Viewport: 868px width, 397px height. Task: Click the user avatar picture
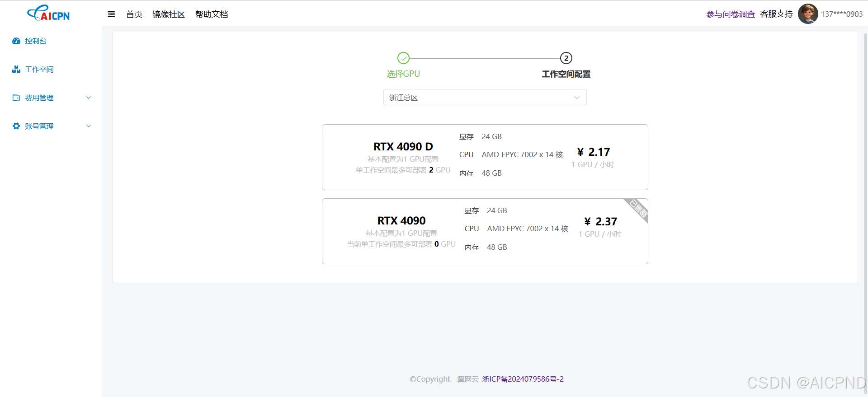click(808, 14)
